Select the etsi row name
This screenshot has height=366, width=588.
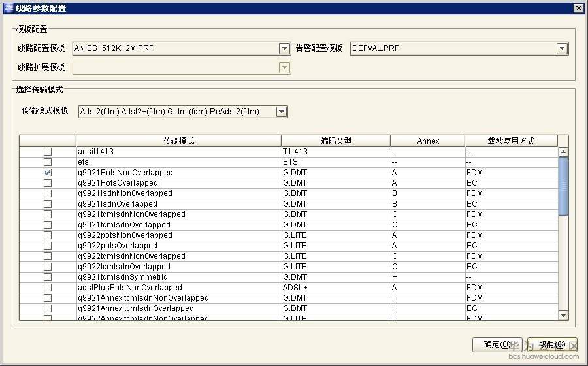(84, 162)
